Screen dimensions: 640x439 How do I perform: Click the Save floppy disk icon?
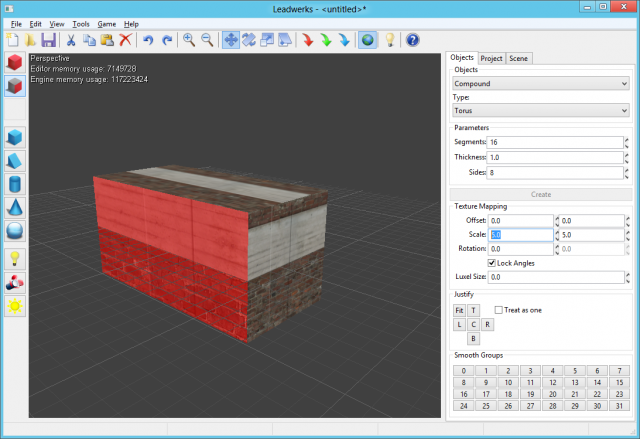tap(48, 40)
